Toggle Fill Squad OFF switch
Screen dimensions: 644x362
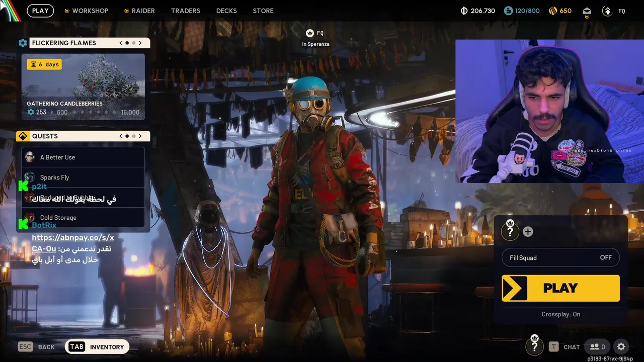pos(560,257)
